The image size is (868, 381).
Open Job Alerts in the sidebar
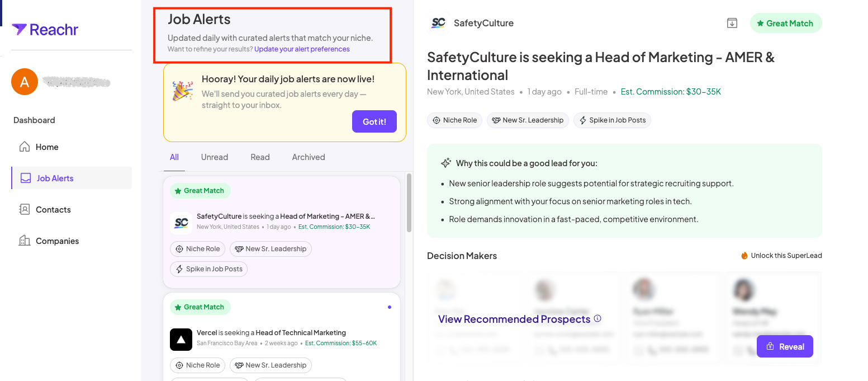[x=72, y=178]
